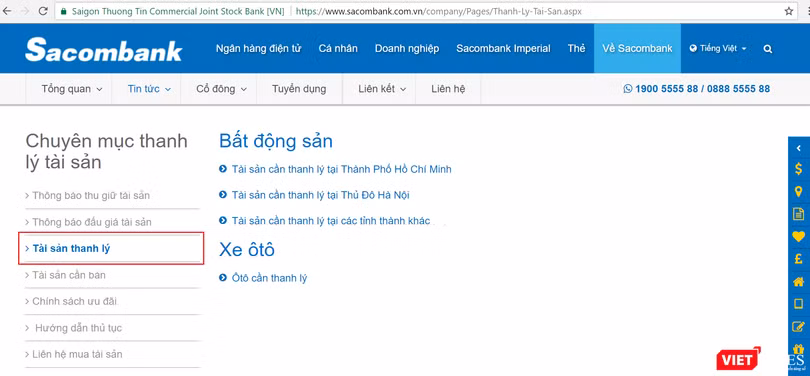810x376 pixels.
Task: Click the pound currency sidebar icon
Action: pyautogui.click(x=799, y=259)
